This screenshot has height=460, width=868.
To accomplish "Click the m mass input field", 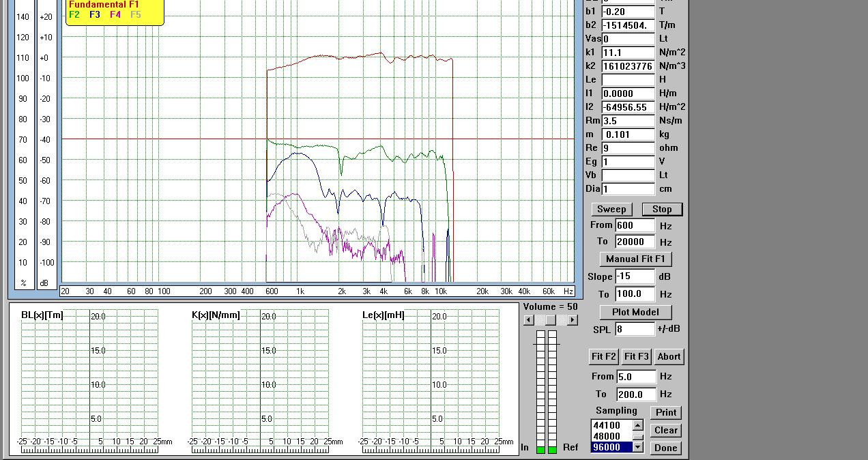I will click(628, 134).
